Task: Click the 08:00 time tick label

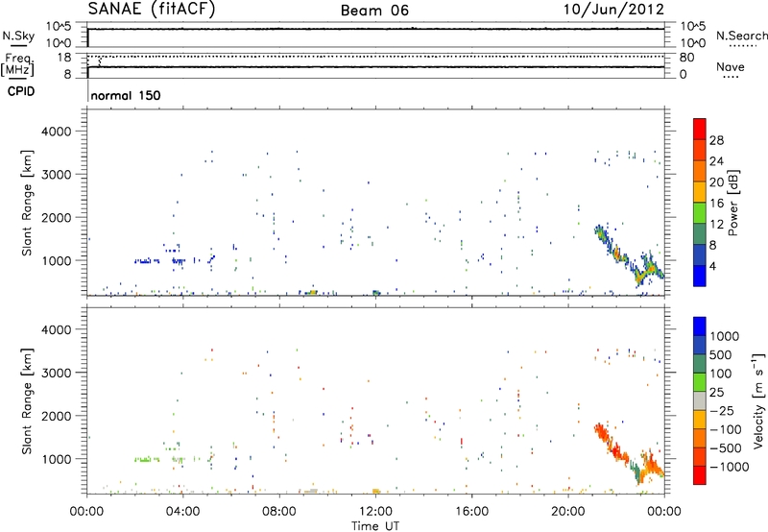Action: tap(278, 512)
